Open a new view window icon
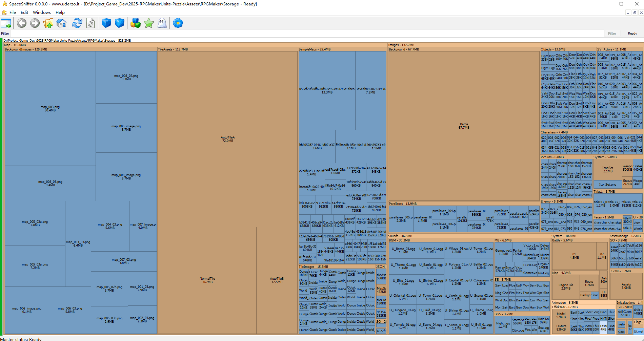Image resolution: width=644 pixels, height=341 pixels. point(6,23)
